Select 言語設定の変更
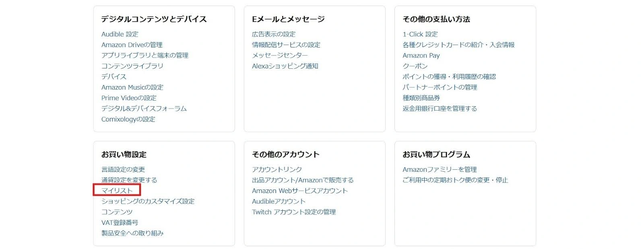Image resolution: width=644 pixels, height=249 pixels. click(123, 169)
